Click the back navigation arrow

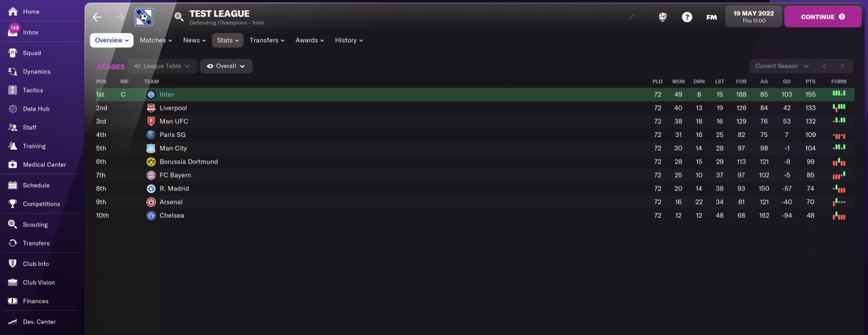[97, 17]
